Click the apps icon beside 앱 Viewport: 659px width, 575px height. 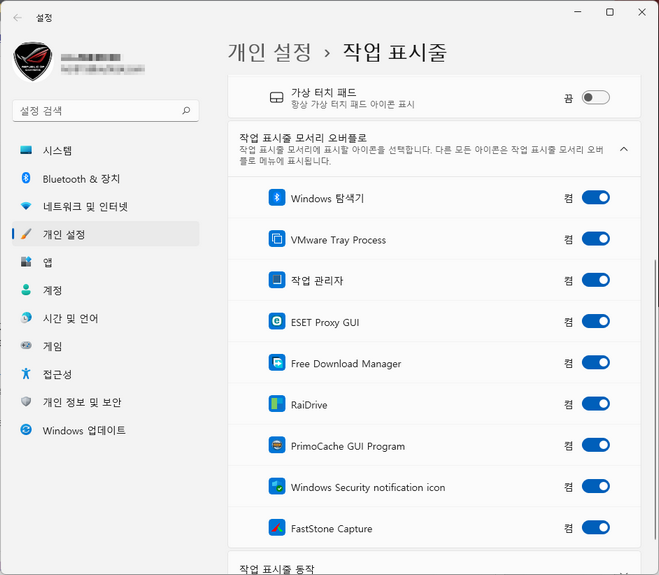coord(26,262)
